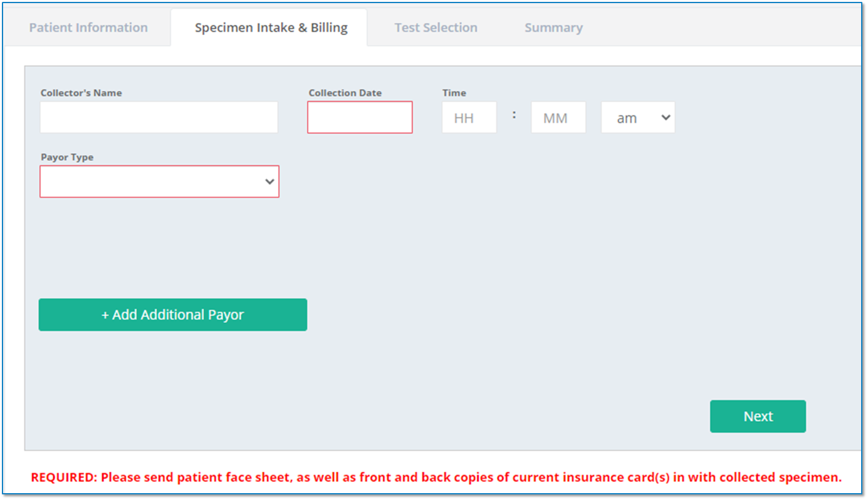Expand the am/pm time period selector

point(637,117)
